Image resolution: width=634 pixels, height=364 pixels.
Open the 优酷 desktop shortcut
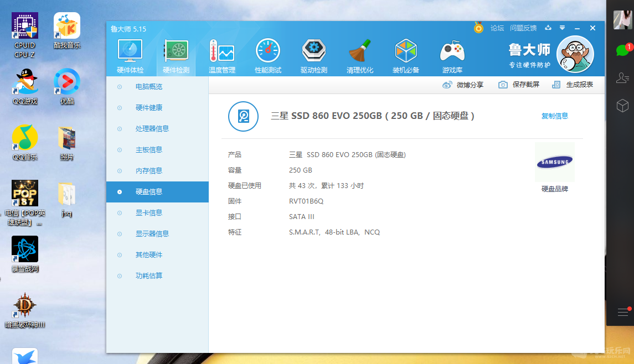click(x=66, y=86)
